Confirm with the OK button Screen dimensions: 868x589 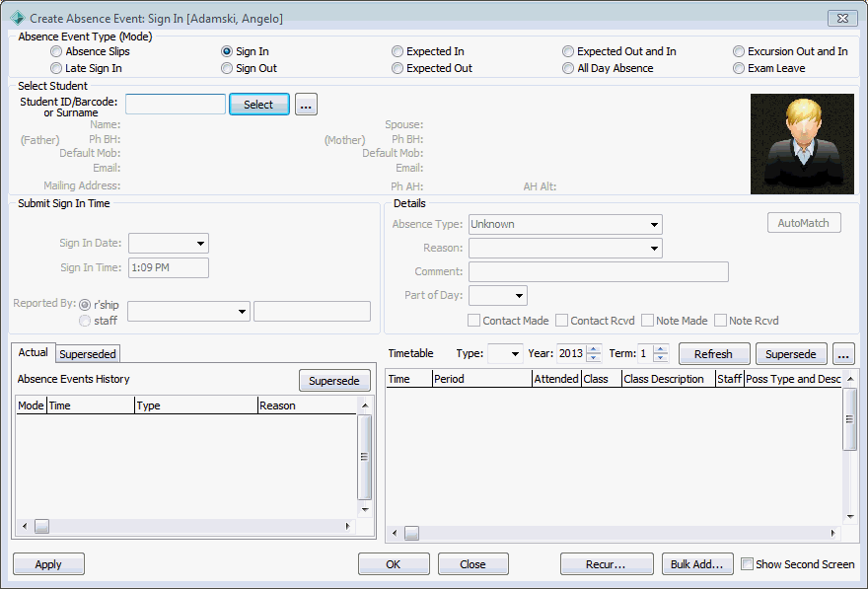point(394,564)
